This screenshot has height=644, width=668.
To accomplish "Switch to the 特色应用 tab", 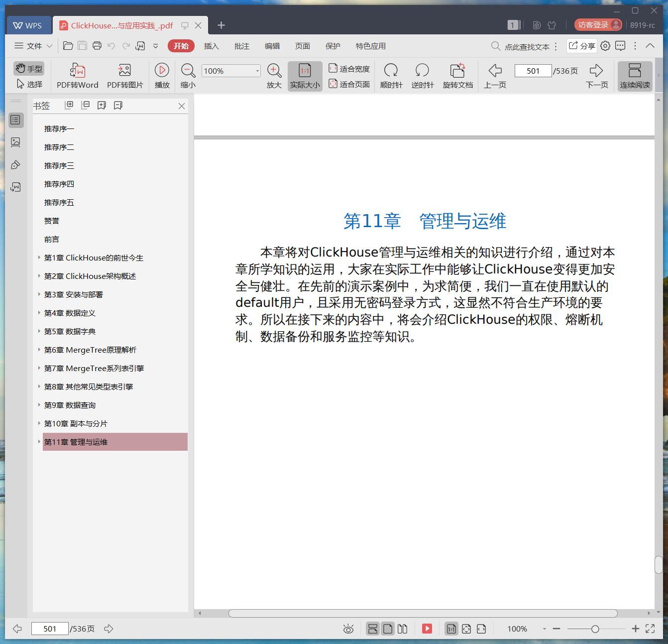I will pyautogui.click(x=371, y=46).
